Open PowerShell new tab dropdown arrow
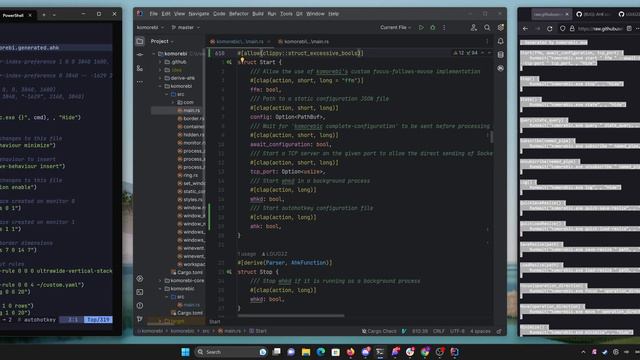This screenshot has height=360, width=640. [54, 15]
